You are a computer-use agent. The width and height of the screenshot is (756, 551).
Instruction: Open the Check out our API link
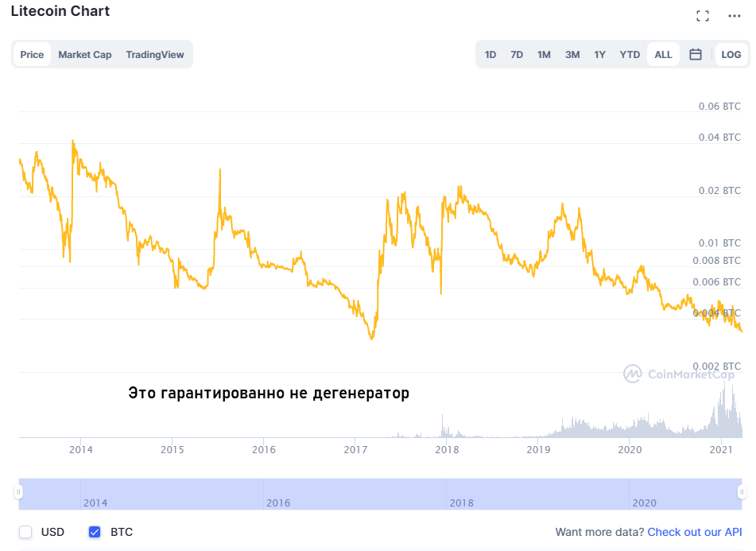(x=695, y=532)
